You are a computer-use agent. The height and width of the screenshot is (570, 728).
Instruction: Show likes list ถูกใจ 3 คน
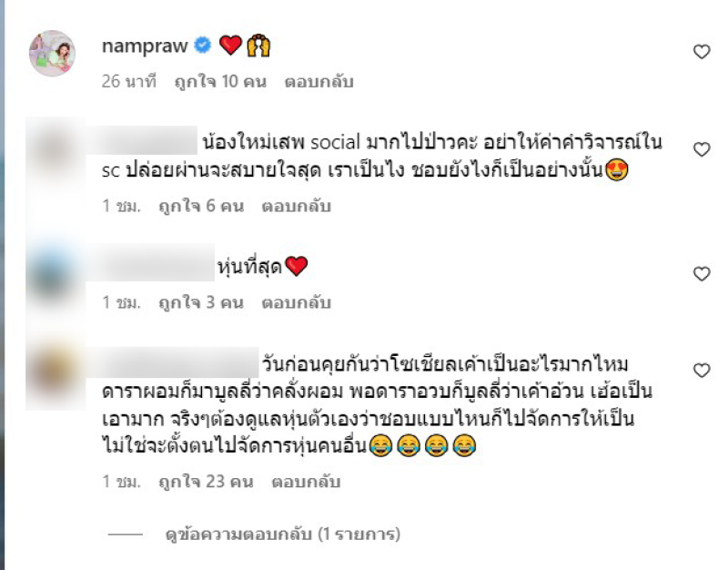click(x=201, y=302)
